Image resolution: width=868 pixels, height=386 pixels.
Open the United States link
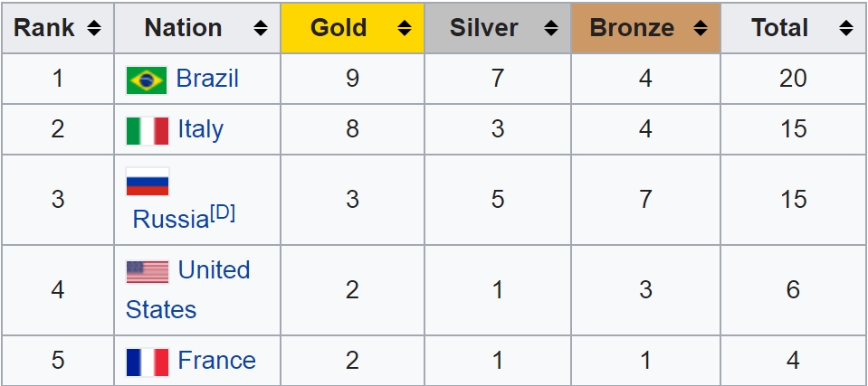coord(187,290)
